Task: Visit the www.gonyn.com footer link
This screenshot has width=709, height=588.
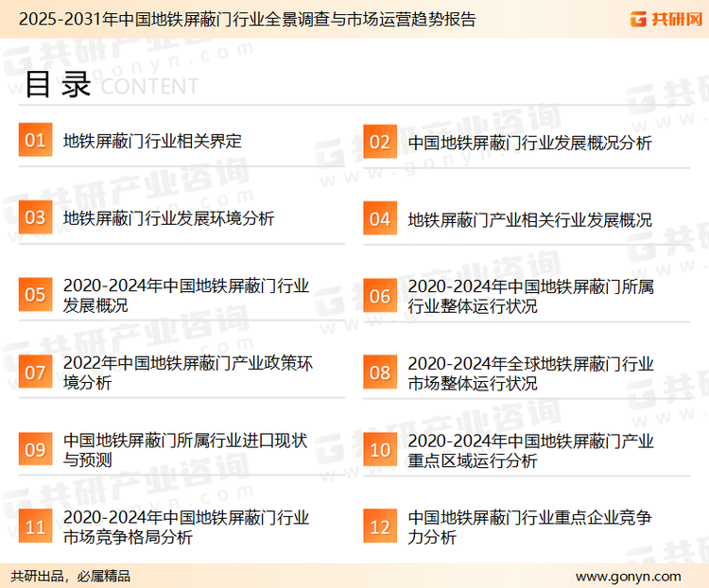Action: [628, 577]
